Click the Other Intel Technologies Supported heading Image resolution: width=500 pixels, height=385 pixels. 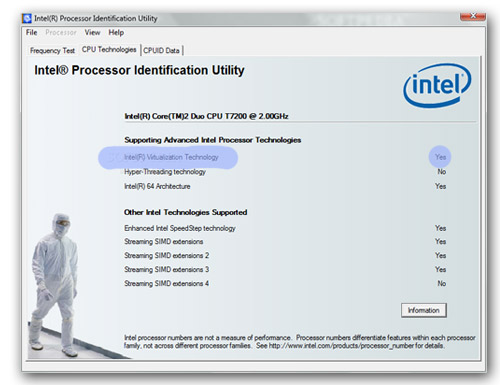coord(185,212)
